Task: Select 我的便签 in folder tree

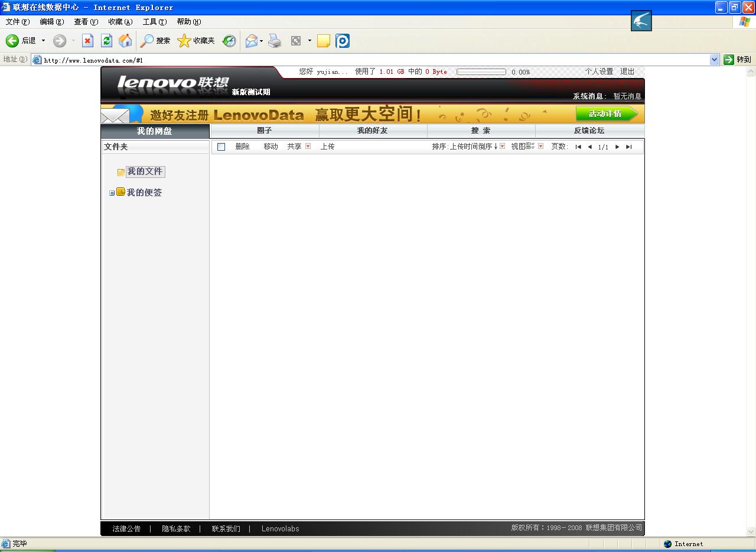Action: pyautogui.click(x=144, y=193)
